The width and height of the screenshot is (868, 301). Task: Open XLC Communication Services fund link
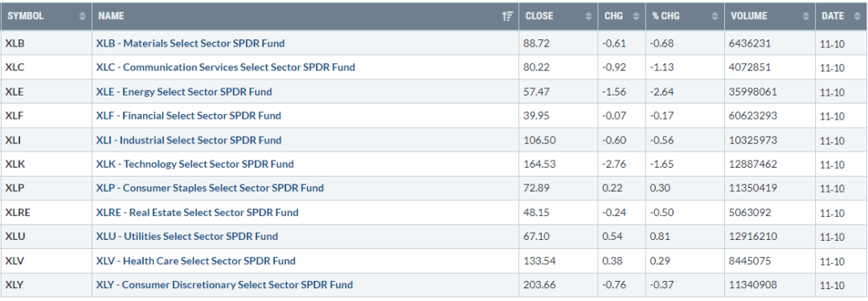point(225,67)
